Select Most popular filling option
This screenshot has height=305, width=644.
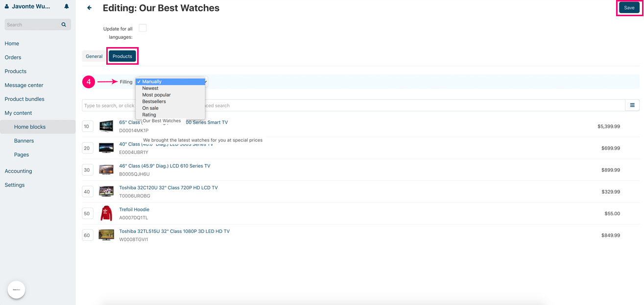pyautogui.click(x=156, y=95)
